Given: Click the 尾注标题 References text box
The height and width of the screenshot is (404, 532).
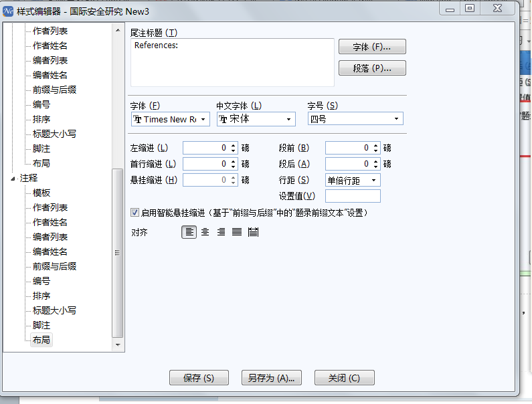Looking at the screenshot, I should [x=232, y=62].
